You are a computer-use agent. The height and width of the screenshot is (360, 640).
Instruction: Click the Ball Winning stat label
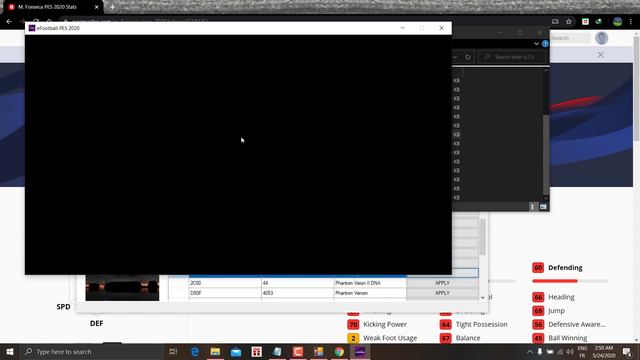point(568,338)
